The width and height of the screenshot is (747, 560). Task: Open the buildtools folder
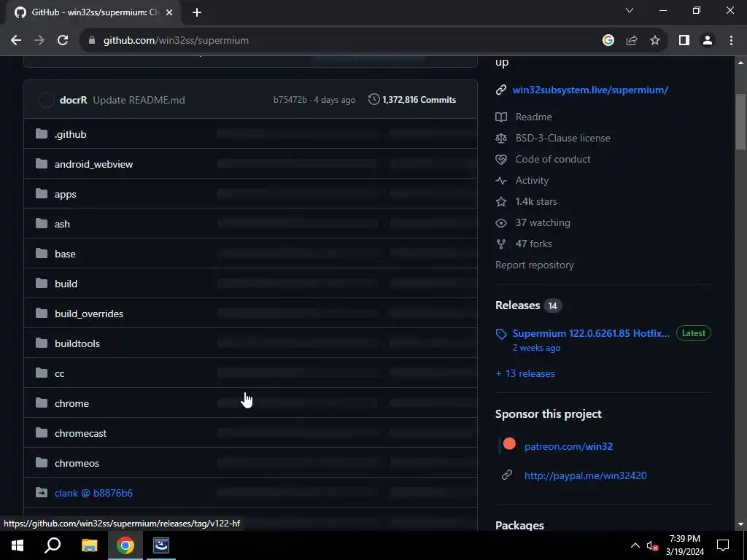point(77,344)
